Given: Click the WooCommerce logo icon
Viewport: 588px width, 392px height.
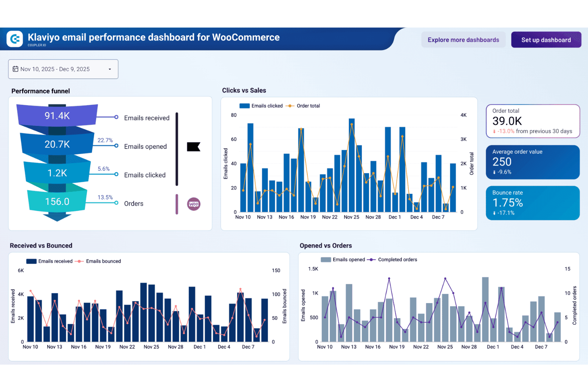Looking at the screenshot, I should [x=194, y=204].
